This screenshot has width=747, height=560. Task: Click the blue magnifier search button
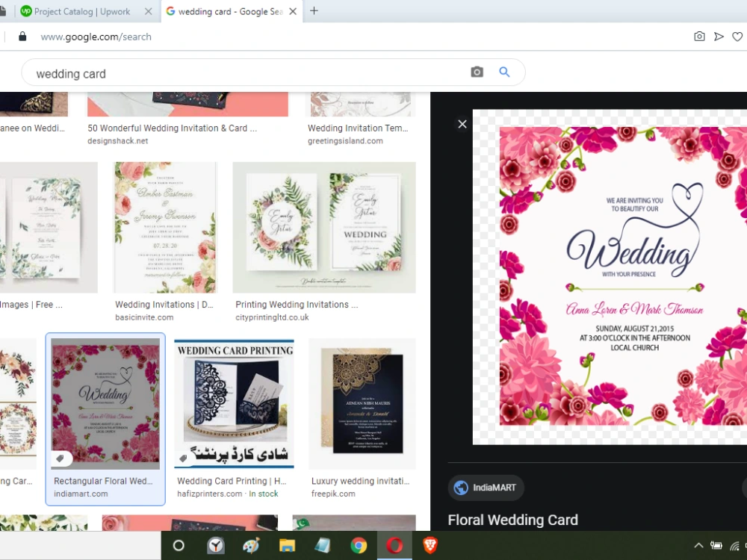click(x=504, y=72)
